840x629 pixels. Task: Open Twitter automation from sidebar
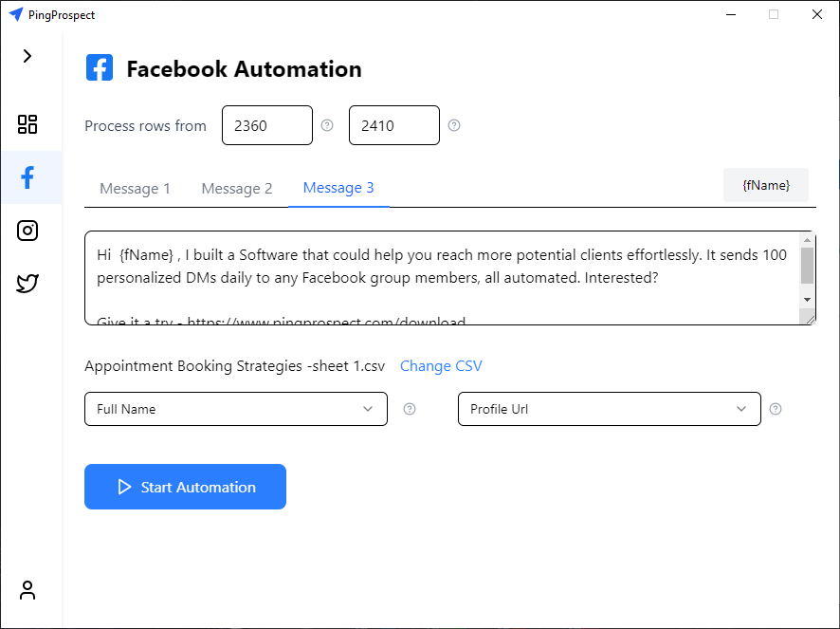(27, 283)
